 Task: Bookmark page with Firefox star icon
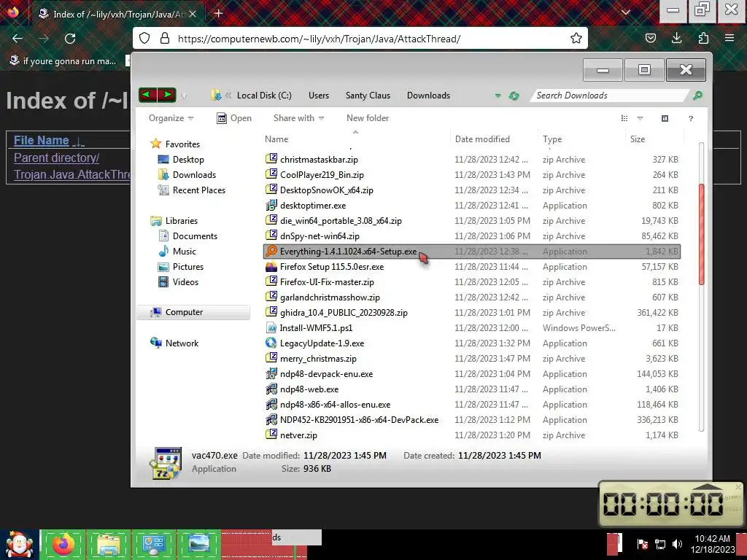click(x=576, y=39)
